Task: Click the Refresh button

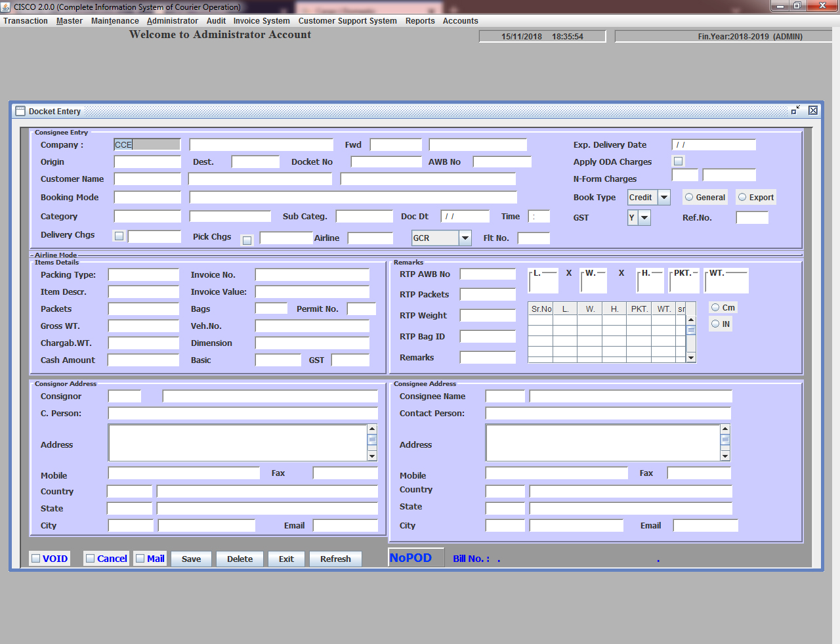Action: (x=336, y=559)
